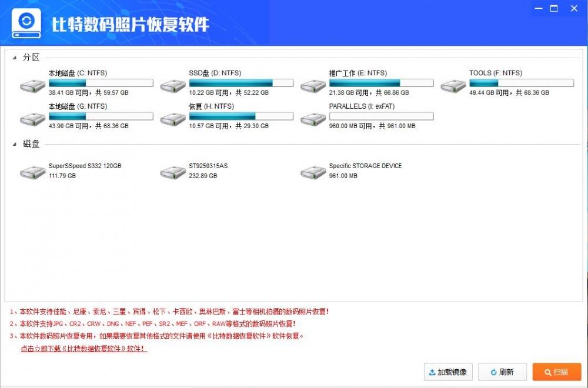Select the 本地磁盘 (C:) partition drive icon
The image size is (588, 388).
pos(33,85)
